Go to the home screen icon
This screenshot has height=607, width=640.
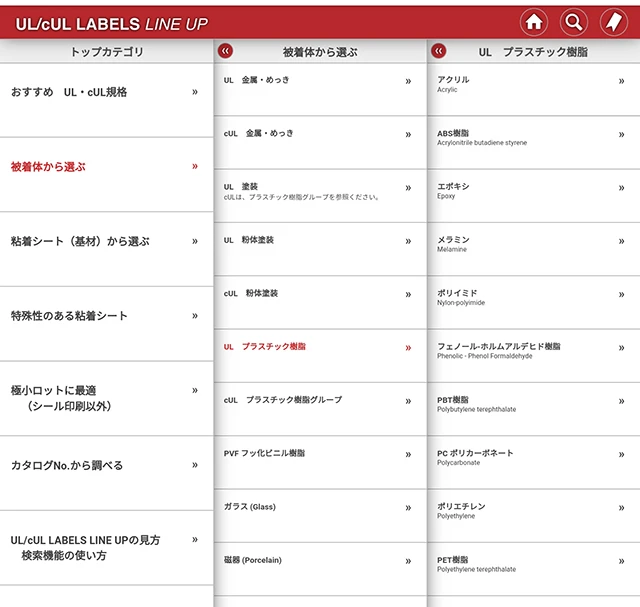point(533,22)
